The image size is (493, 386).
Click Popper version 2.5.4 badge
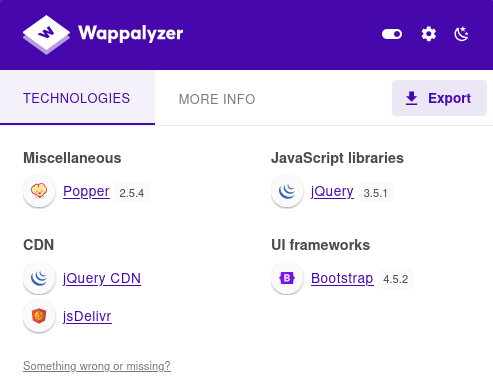coord(132,193)
